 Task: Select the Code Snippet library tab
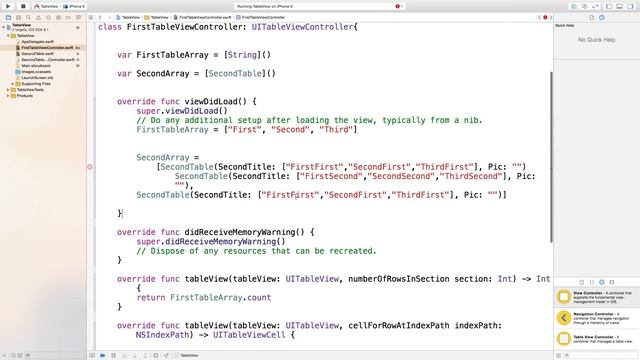pyautogui.click(x=591, y=282)
